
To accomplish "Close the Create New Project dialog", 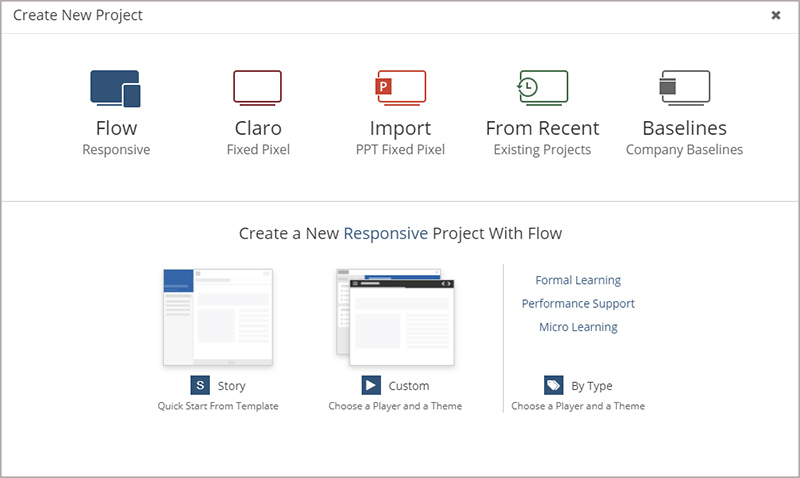I will click(776, 15).
